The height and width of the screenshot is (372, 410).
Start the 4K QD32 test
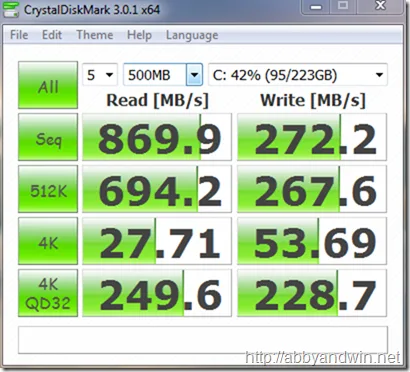click(48, 293)
